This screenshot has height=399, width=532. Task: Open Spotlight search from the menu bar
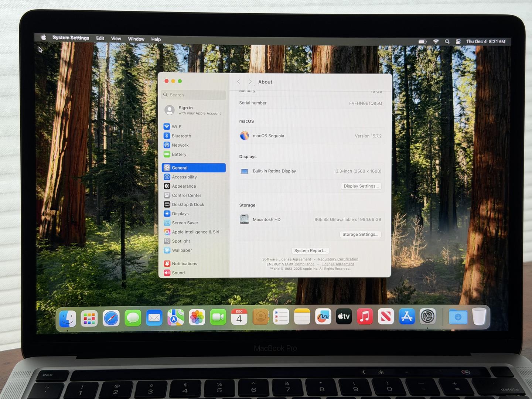[447, 41]
